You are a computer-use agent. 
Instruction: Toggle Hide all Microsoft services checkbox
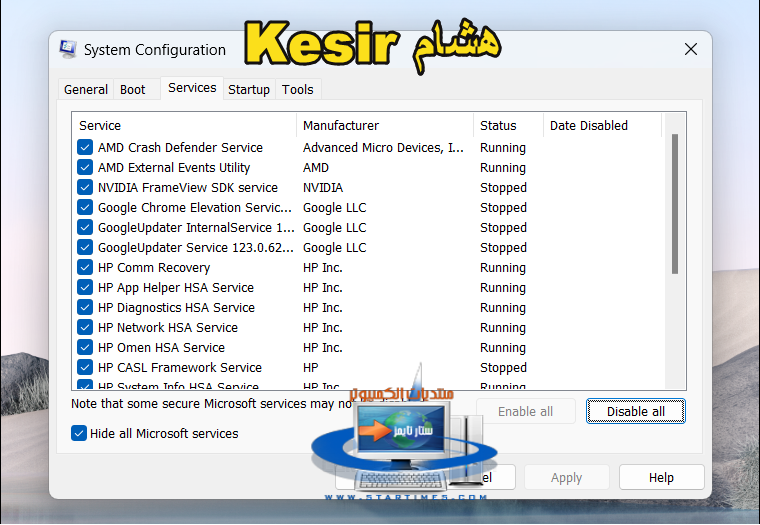tap(79, 433)
